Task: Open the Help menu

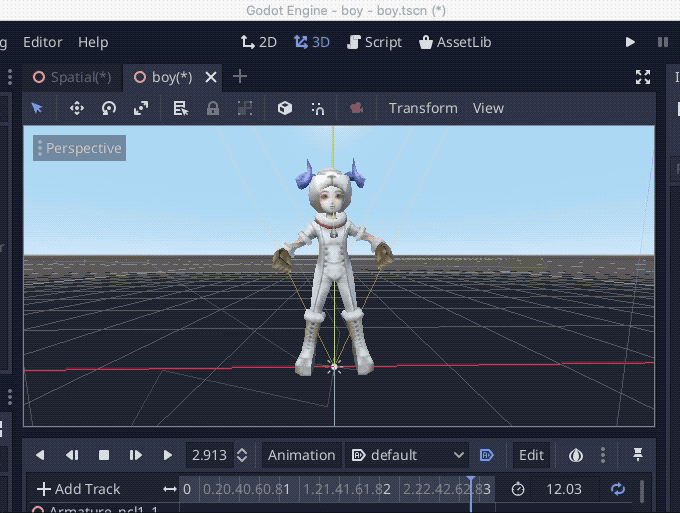Action: tap(93, 42)
